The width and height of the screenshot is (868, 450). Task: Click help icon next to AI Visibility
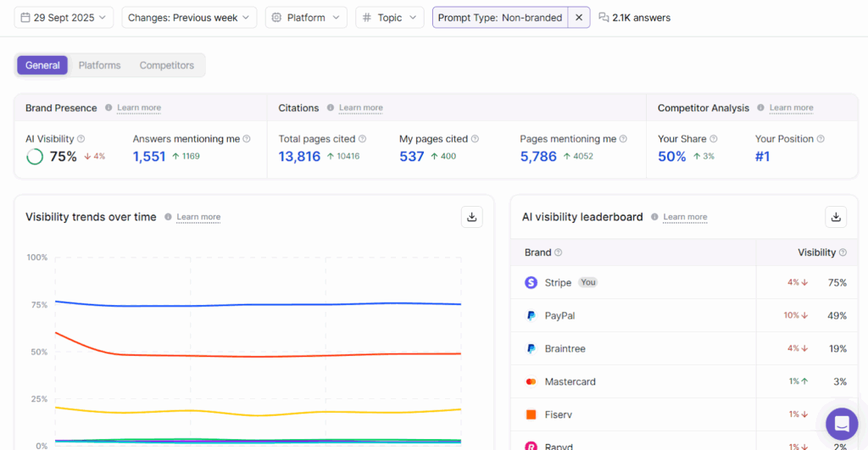tap(81, 139)
